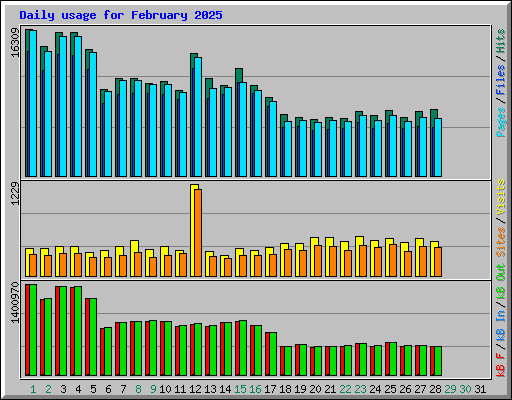Click day 26 on the x-axis
Viewport: 512px width, 400px height.
405,389
